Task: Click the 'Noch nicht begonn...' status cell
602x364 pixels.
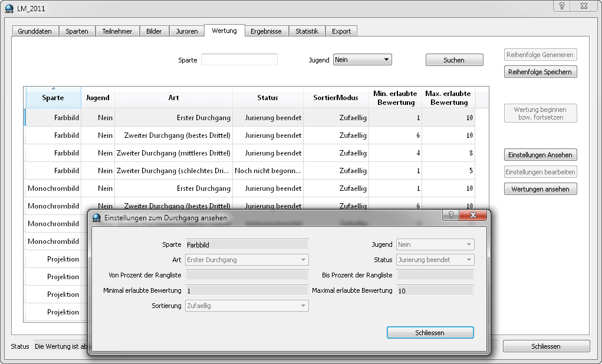Action: coord(268,171)
